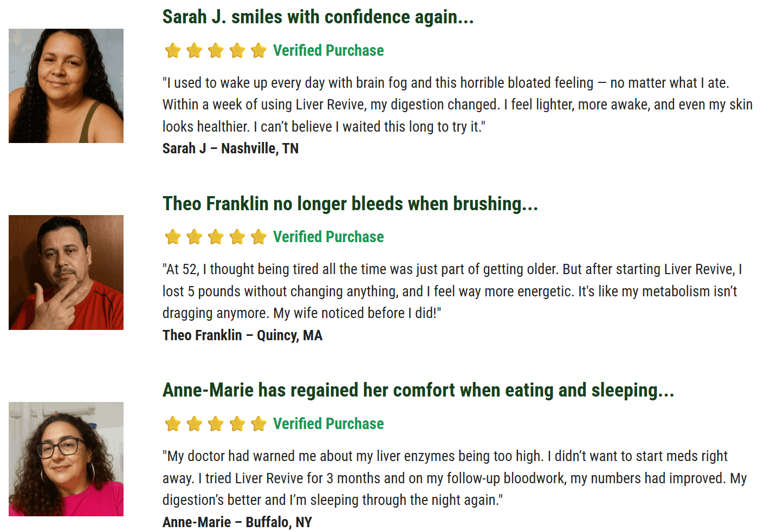The width and height of the screenshot is (777, 532).
Task: Open Theo Franklin's profile photo
Action: 66,273
